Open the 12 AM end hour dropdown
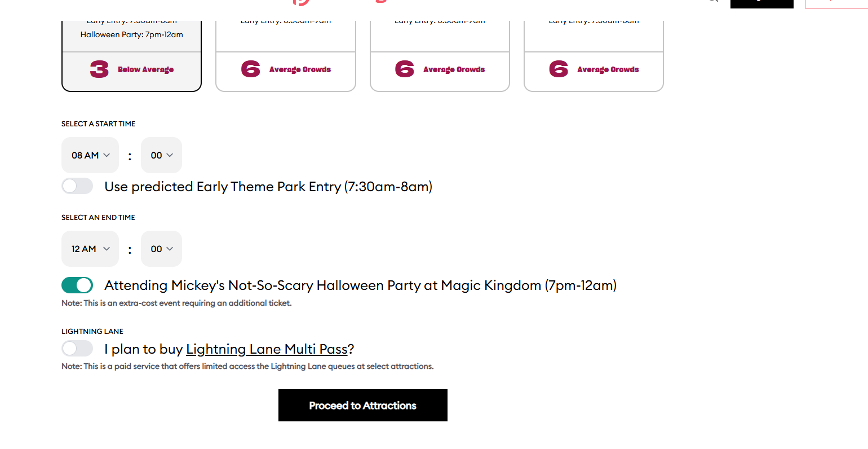 click(90, 249)
